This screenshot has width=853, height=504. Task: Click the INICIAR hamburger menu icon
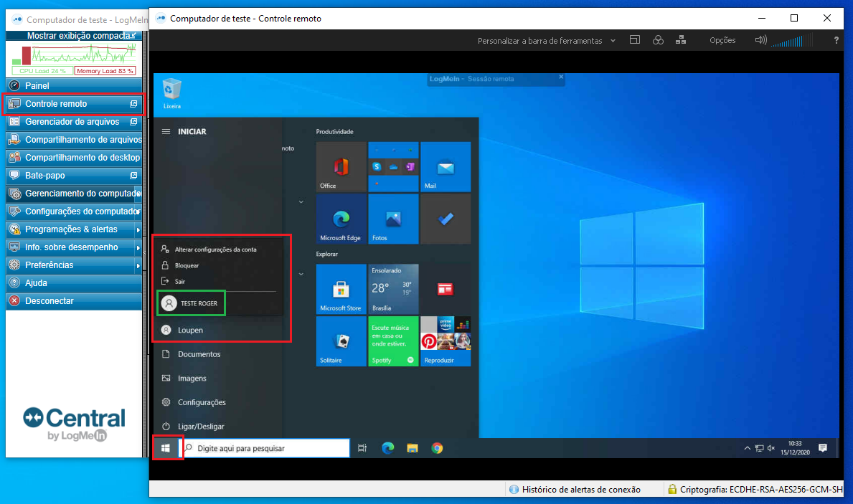[166, 132]
